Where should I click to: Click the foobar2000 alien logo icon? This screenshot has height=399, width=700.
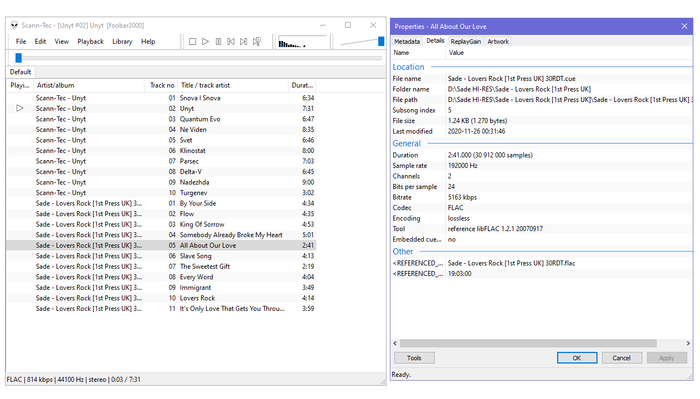[14, 25]
